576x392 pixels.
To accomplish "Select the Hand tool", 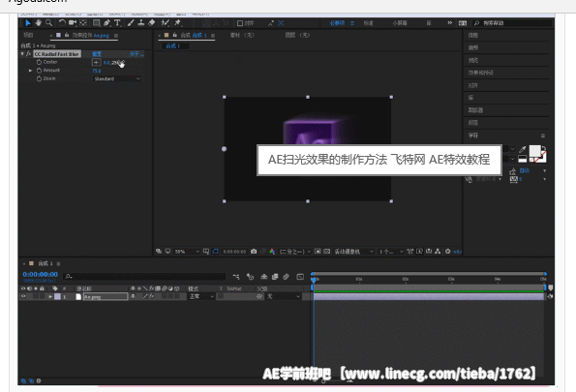I will (38, 23).
